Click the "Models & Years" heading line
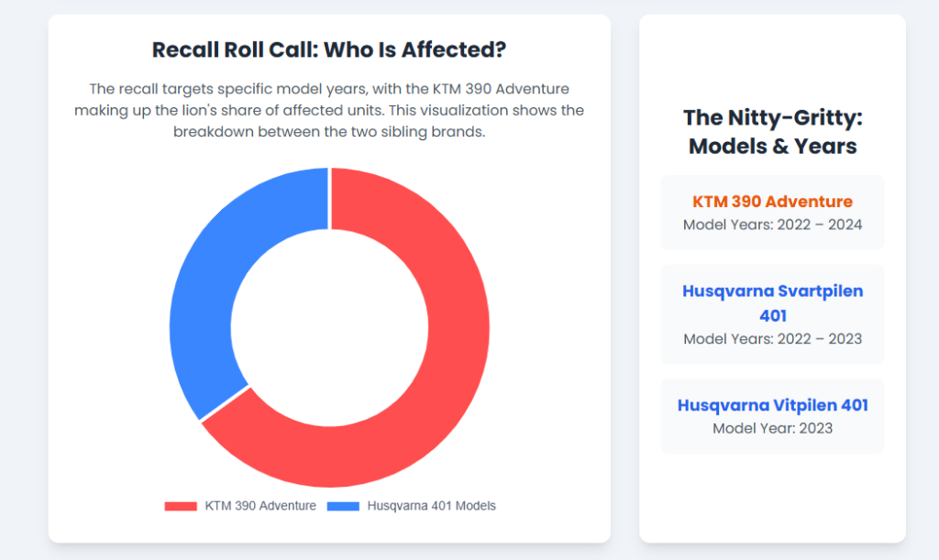 (x=772, y=146)
